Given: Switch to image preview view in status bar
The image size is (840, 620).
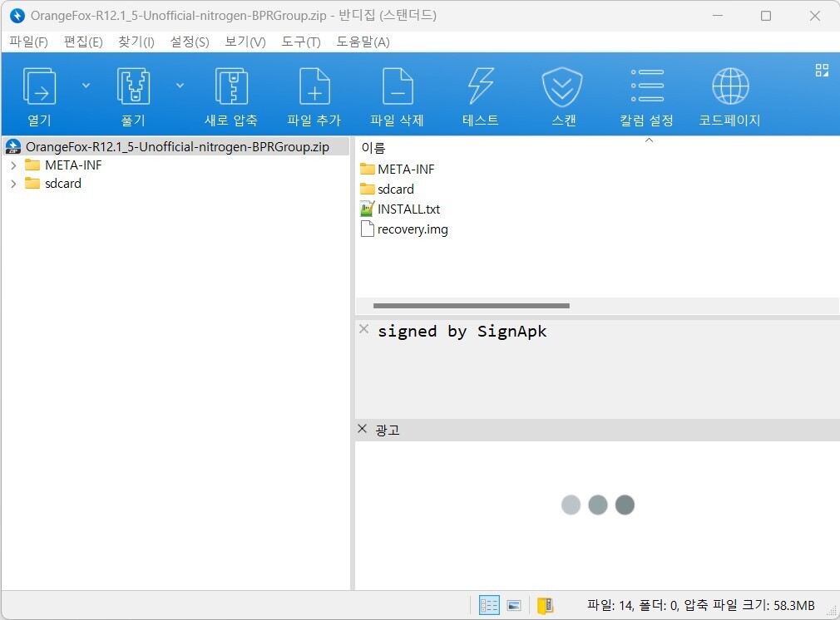Looking at the screenshot, I should pos(514,606).
